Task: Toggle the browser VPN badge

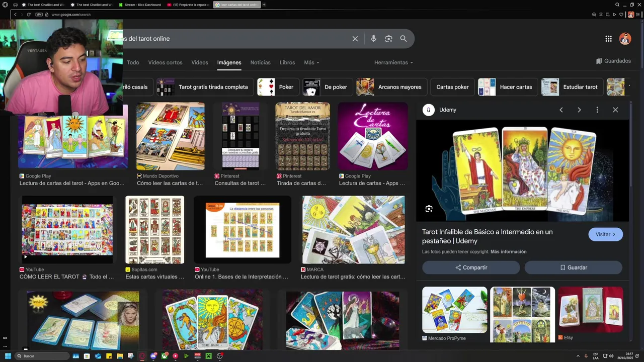Action: pyautogui.click(x=39, y=15)
